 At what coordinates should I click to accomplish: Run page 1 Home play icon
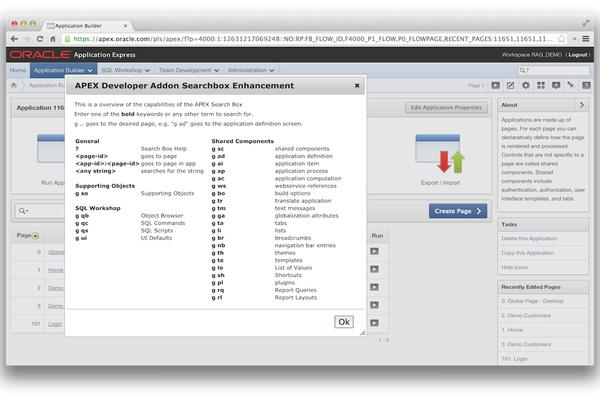coord(374,269)
